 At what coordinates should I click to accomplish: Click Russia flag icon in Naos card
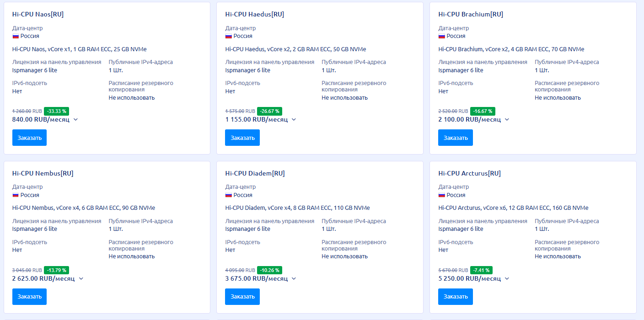point(16,36)
